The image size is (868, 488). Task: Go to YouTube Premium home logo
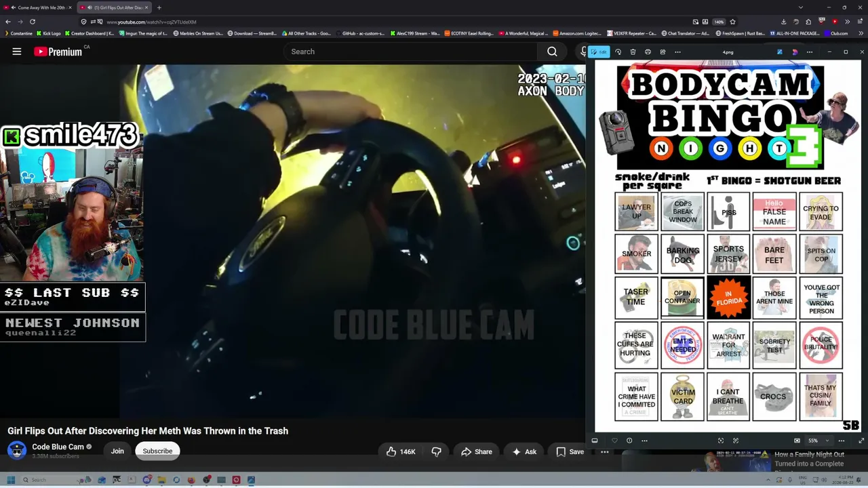58,52
